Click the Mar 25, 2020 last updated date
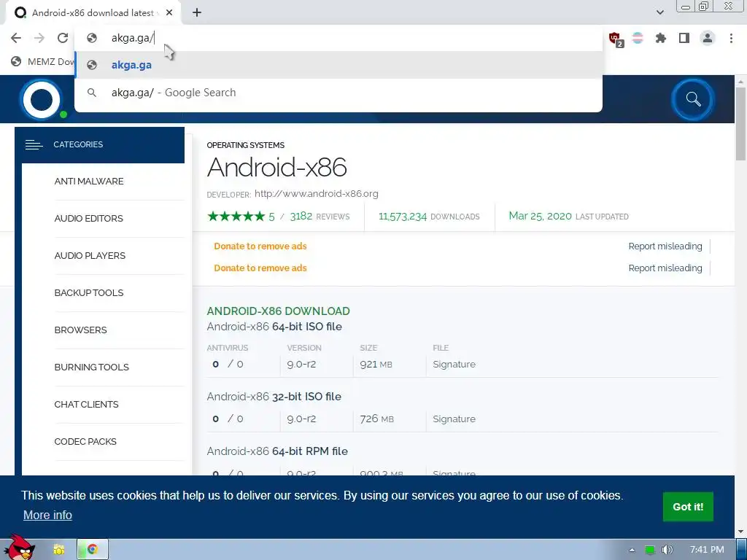This screenshot has width=747, height=560. (541, 216)
